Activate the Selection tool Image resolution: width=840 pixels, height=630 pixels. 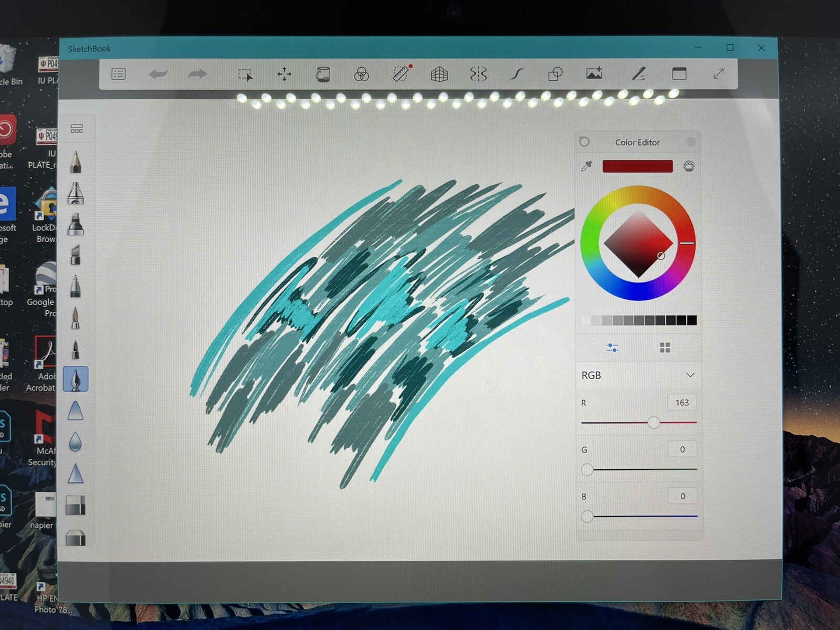(x=245, y=75)
